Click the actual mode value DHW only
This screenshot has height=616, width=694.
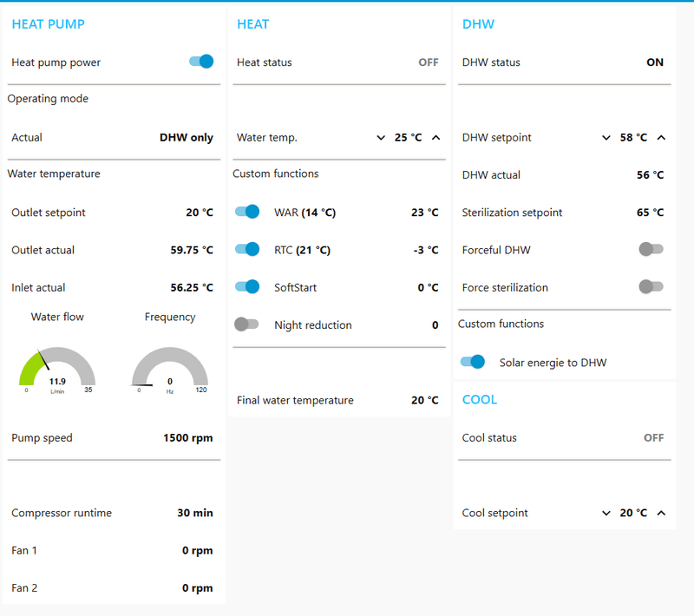(187, 138)
